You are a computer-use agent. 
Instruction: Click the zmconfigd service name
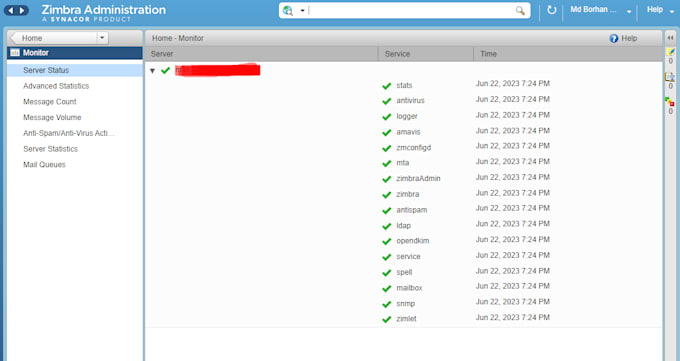pyautogui.click(x=414, y=148)
